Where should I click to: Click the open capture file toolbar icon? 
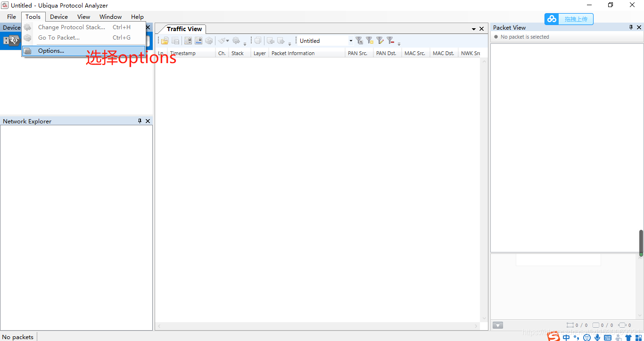click(165, 41)
